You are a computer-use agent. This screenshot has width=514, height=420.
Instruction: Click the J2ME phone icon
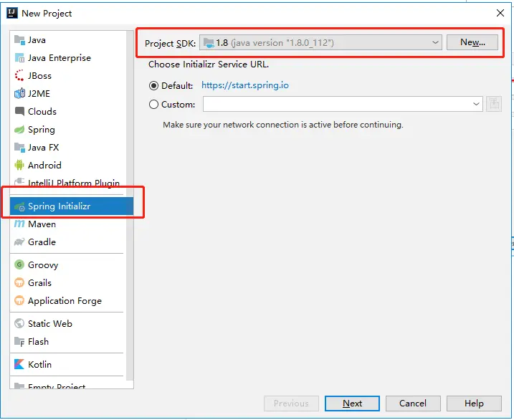[19, 94]
